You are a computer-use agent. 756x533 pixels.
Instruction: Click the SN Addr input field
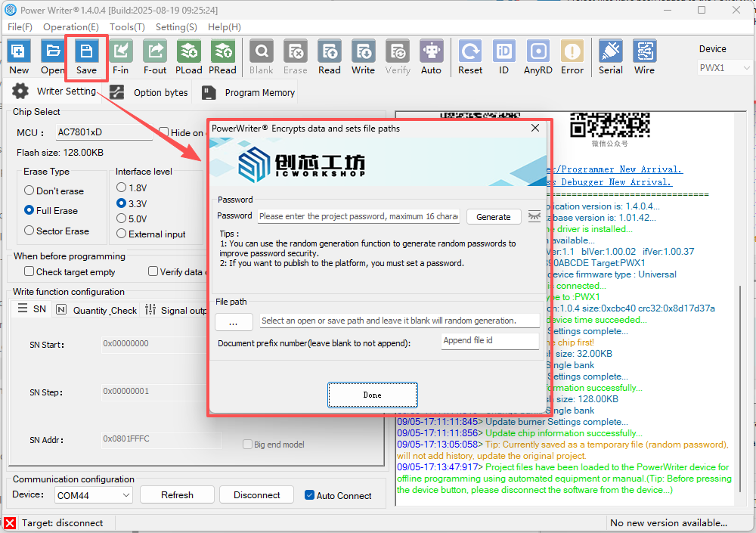(x=162, y=439)
